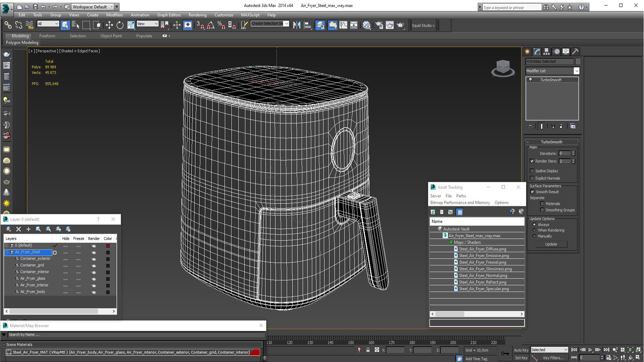644x362 pixels.
Task: Toggle Render Iters checkbox
Action: coord(532,161)
